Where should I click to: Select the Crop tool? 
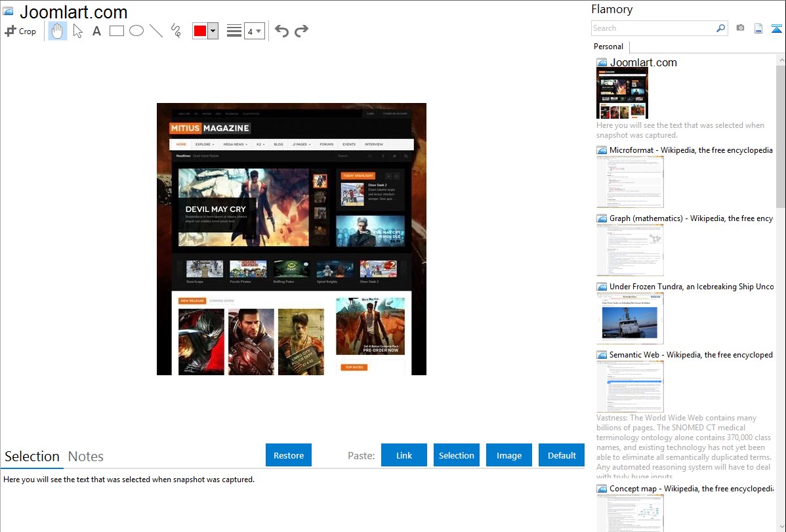click(x=20, y=31)
